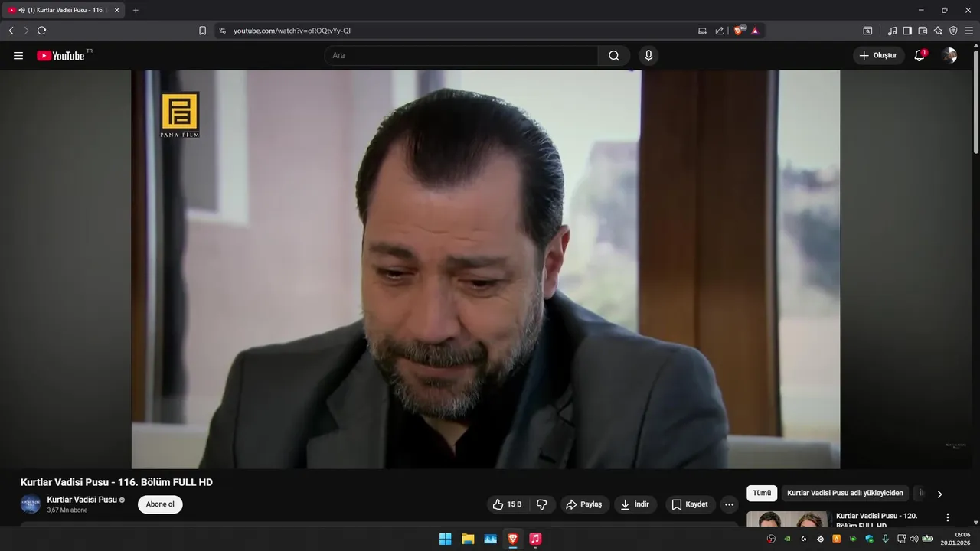
Task: Open the Kurtlar Vadisi Pusu channel link
Action: (82, 500)
